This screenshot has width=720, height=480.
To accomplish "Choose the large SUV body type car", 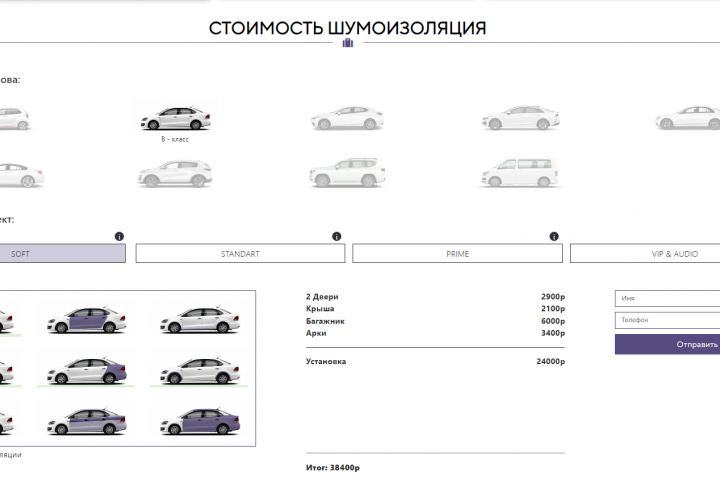I will tap(348, 173).
